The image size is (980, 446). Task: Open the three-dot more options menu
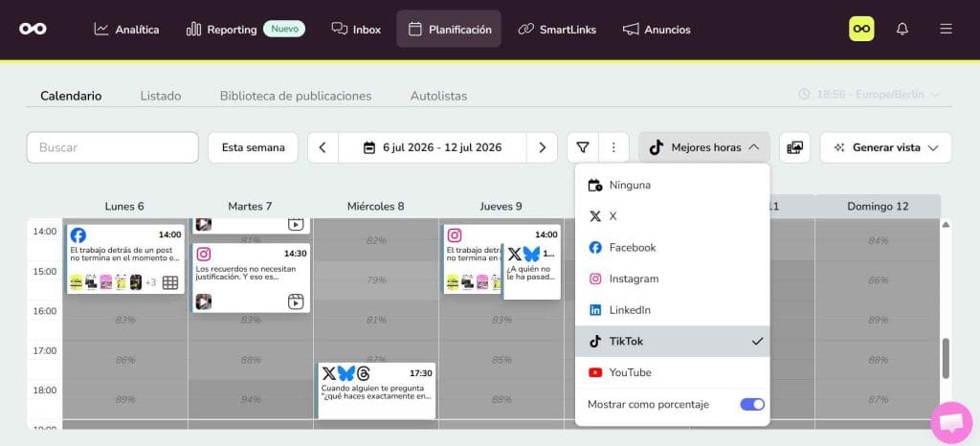613,147
